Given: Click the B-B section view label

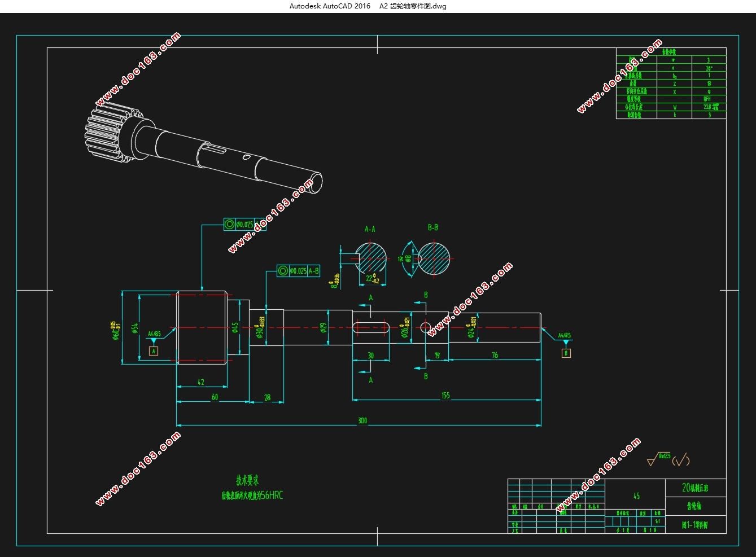Looking at the screenshot, I should click(433, 227).
